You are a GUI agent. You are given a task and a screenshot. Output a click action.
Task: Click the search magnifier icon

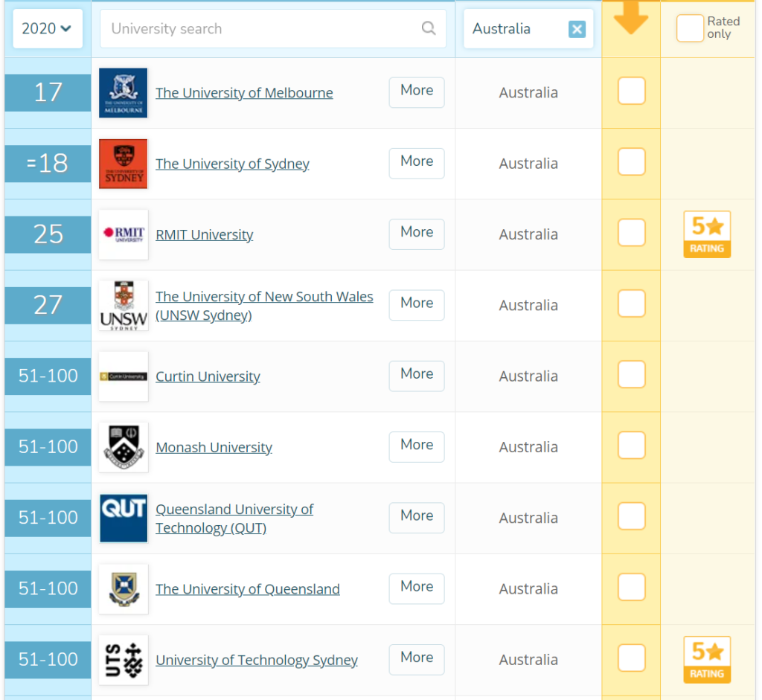pos(429,28)
